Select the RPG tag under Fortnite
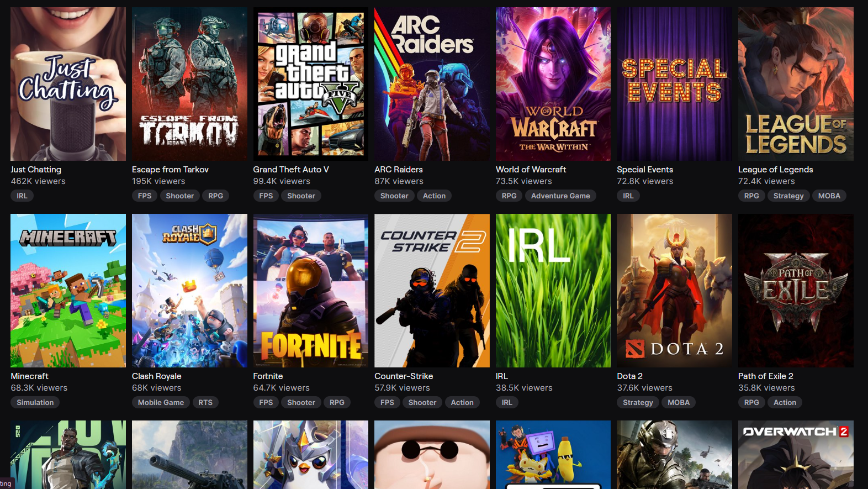Image resolution: width=868 pixels, height=489 pixels. 337,402
